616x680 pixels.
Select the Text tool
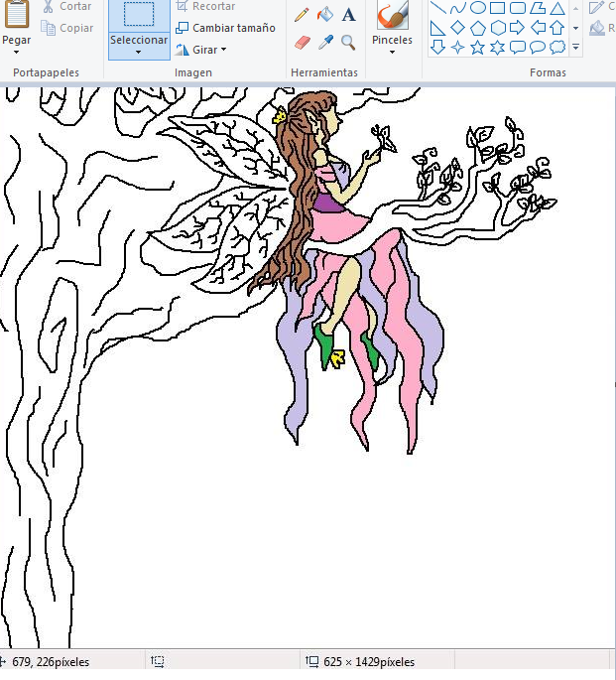tap(348, 15)
